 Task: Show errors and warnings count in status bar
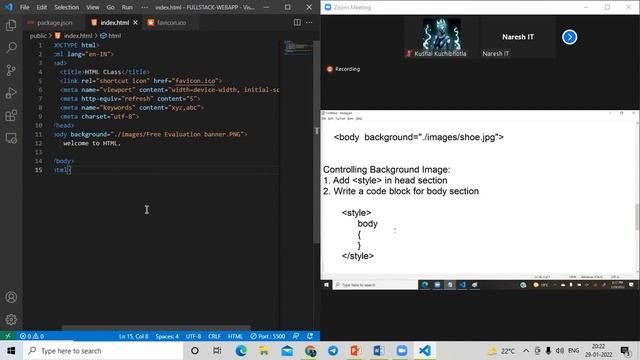tap(32, 336)
